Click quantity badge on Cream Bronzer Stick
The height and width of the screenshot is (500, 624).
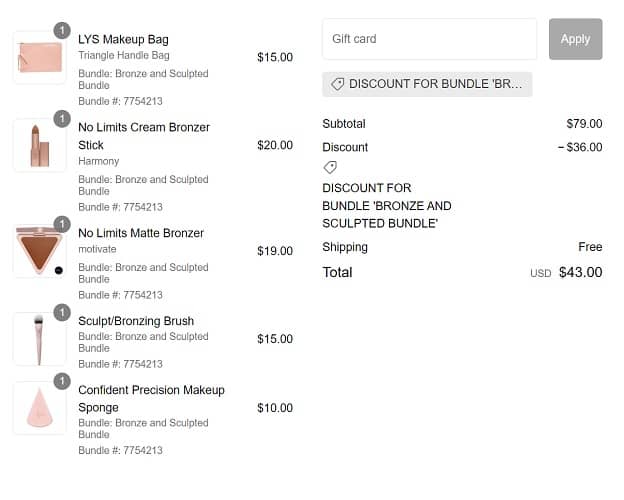(61, 119)
